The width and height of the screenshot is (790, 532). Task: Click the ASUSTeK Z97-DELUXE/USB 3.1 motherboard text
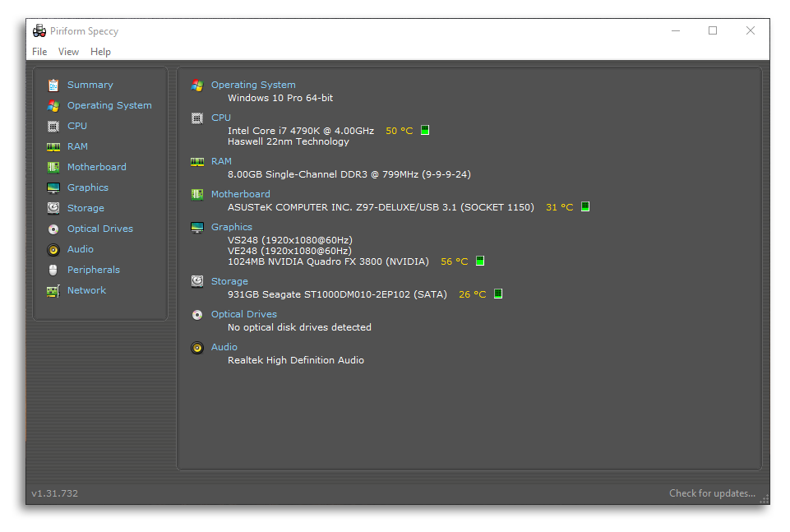point(381,207)
